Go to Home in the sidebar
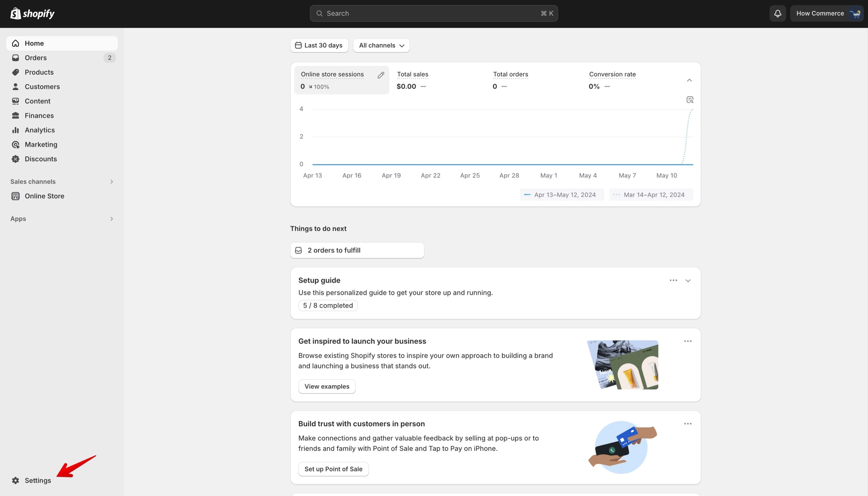This screenshot has height=496, width=868. [62, 43]
